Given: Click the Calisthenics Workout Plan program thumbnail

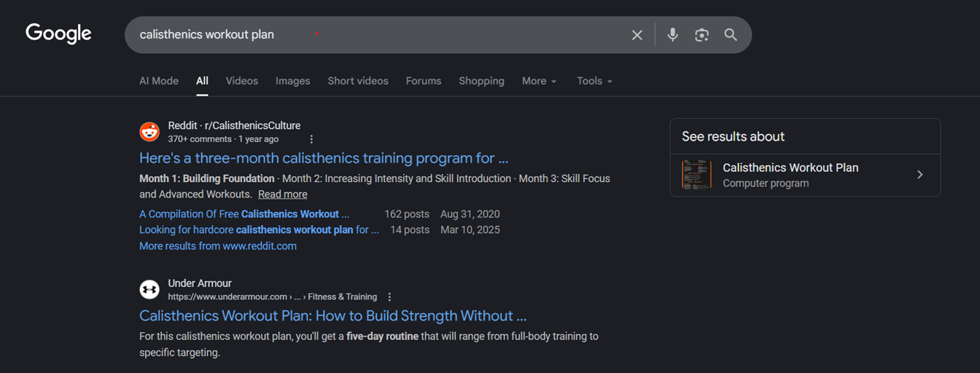Looking at the screenshot, I should click(x=696, y=175).
